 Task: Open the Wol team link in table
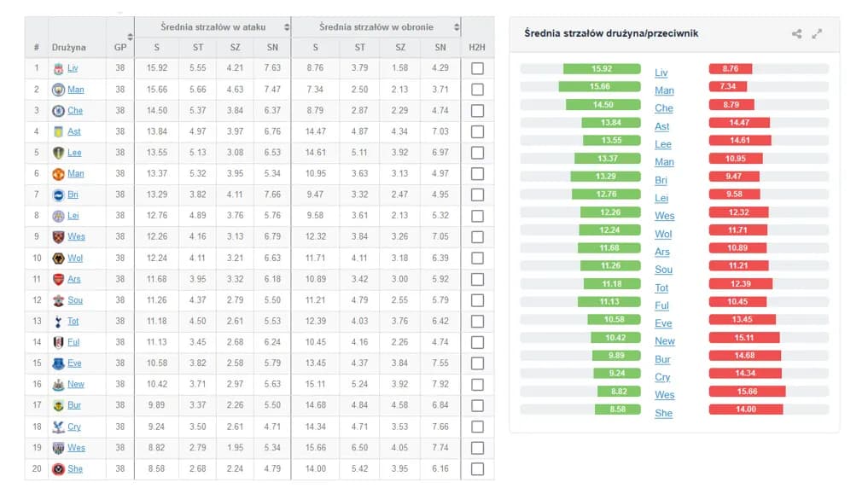tap(75, 258)
